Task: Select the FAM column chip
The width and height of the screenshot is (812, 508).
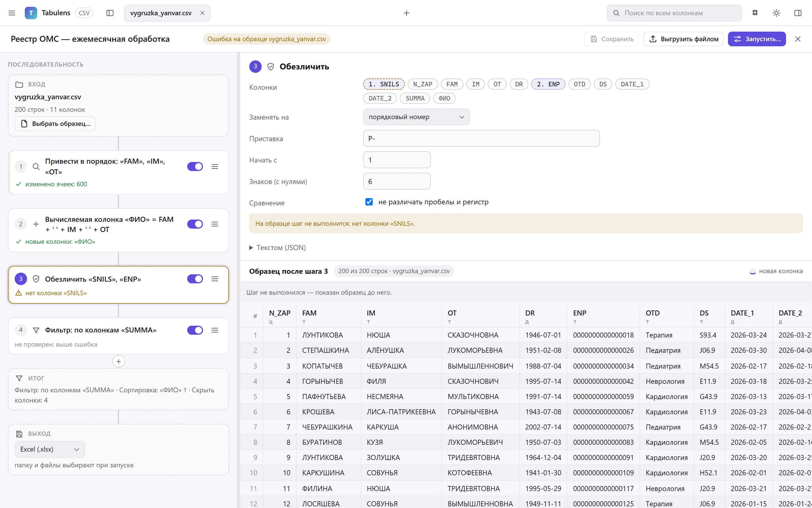Action: [x=452, y=84]
